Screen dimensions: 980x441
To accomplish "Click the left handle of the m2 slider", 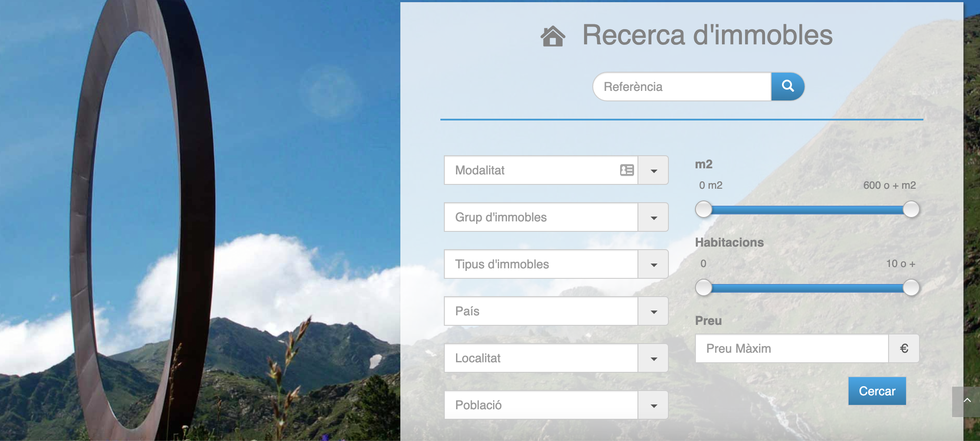I will tap(703, 210).
